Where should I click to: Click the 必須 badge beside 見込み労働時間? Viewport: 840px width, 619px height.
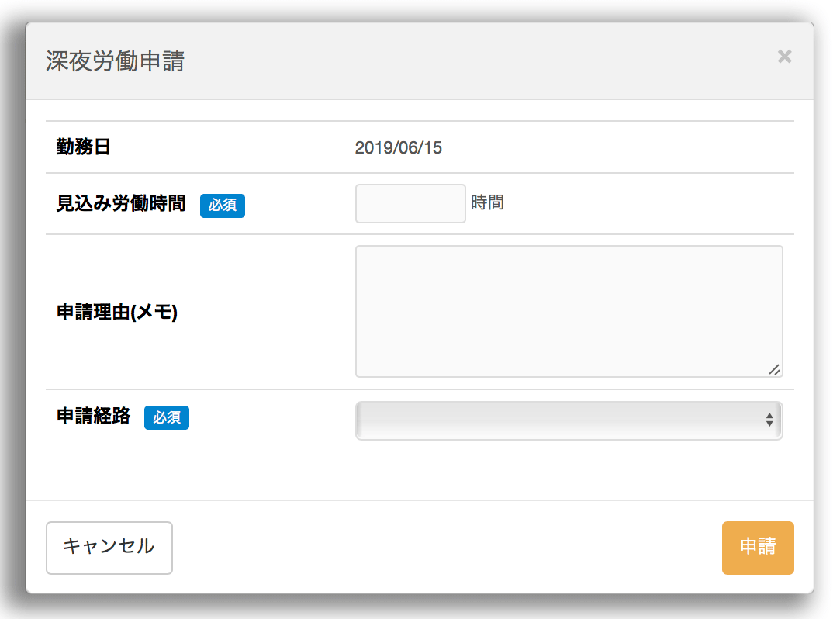223,206
